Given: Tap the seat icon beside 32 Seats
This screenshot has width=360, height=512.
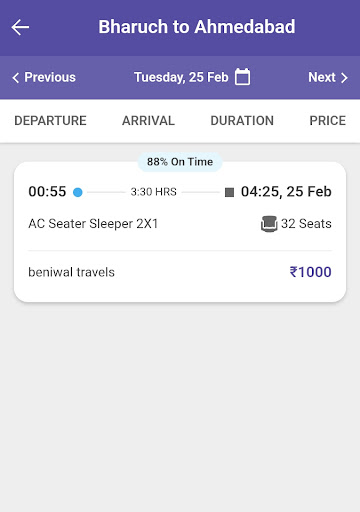Looking at the screenshot, I should pos(269,224).
